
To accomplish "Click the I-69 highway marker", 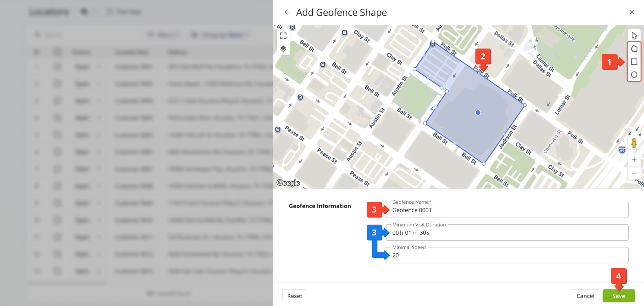I will pos(622,150).
